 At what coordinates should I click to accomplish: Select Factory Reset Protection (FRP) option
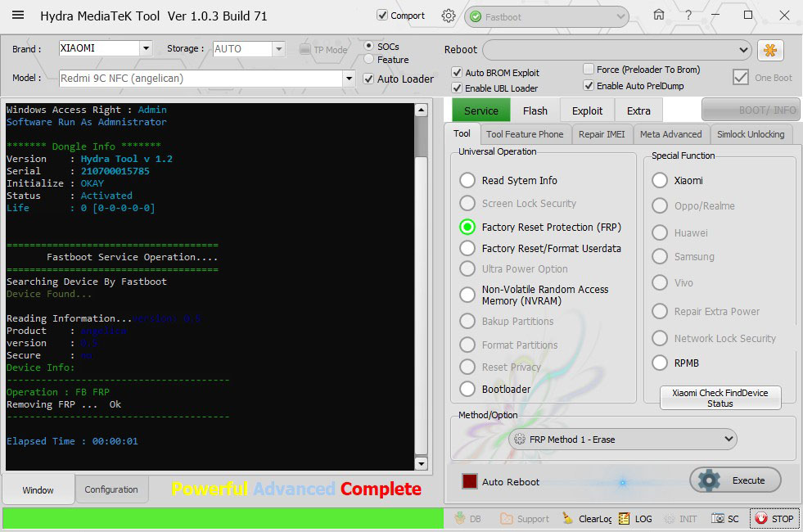pyautogui.click(x=467, y=227)
